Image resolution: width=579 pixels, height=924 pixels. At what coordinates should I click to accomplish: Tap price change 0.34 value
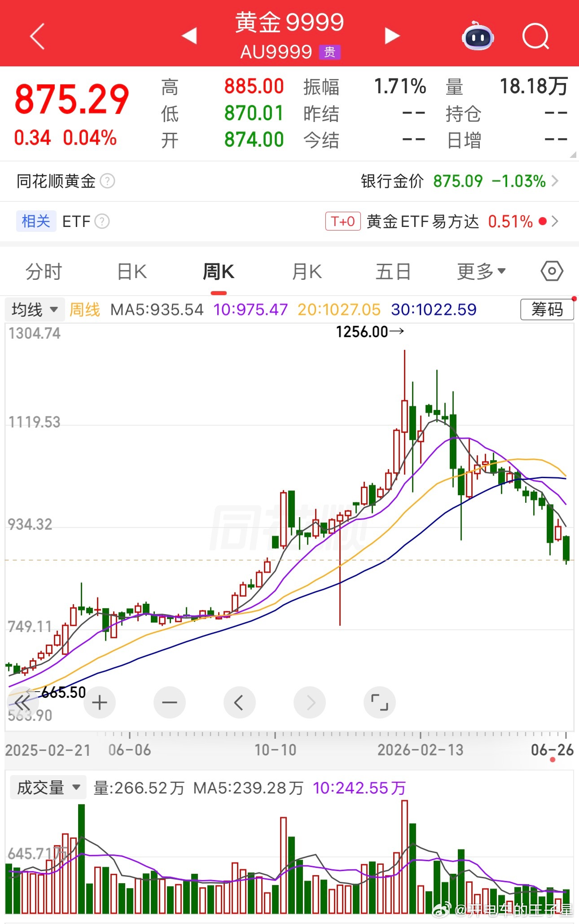(x=32, y=138)
